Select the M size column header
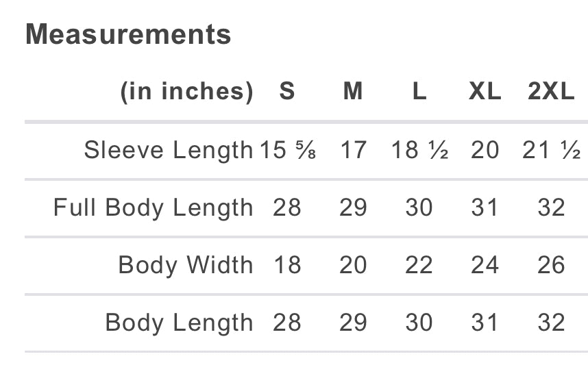 pyautogui.click(x=353, y=91)
